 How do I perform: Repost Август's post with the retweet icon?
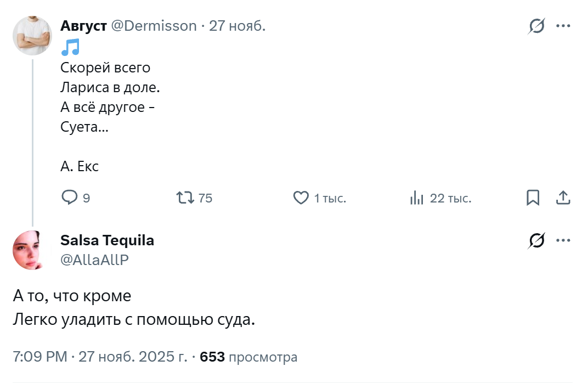184,198
